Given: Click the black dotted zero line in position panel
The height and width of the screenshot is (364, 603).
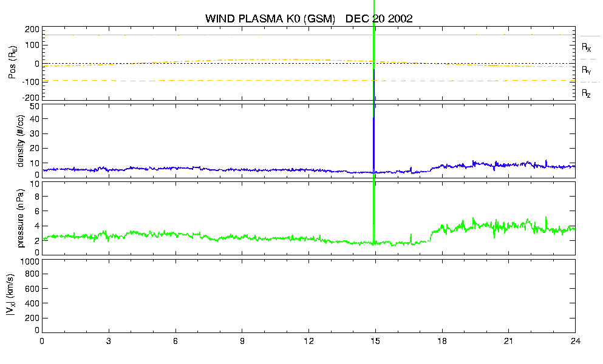Looking at the screenshot, I should coord(308,64).
